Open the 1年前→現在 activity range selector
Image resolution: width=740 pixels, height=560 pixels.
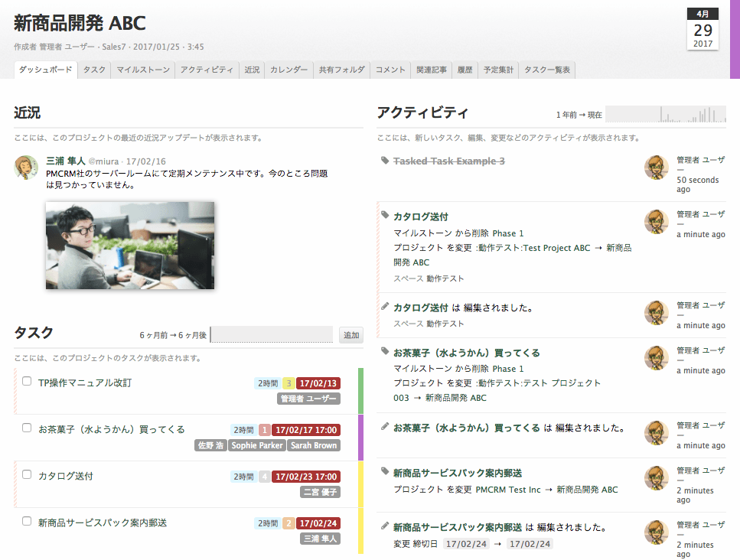(x=579, y=115)
